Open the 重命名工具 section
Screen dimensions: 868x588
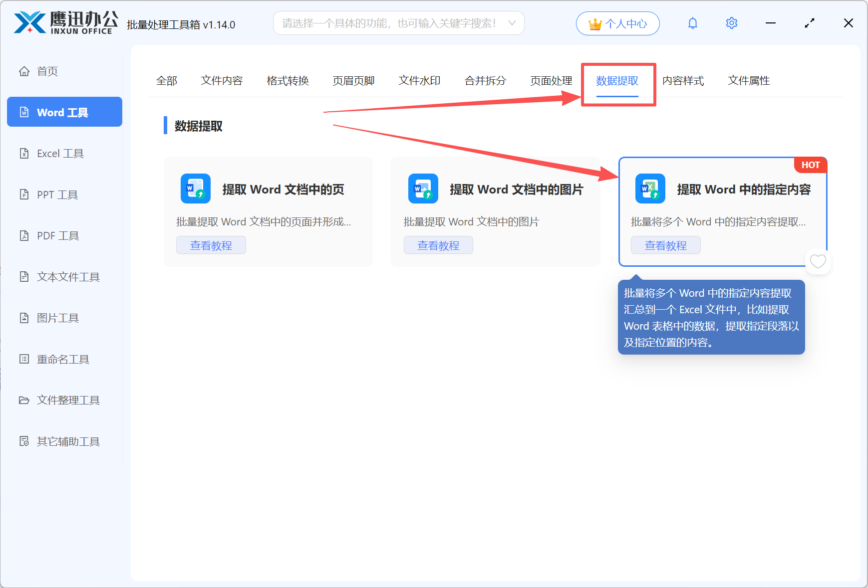tap(63, 359)
